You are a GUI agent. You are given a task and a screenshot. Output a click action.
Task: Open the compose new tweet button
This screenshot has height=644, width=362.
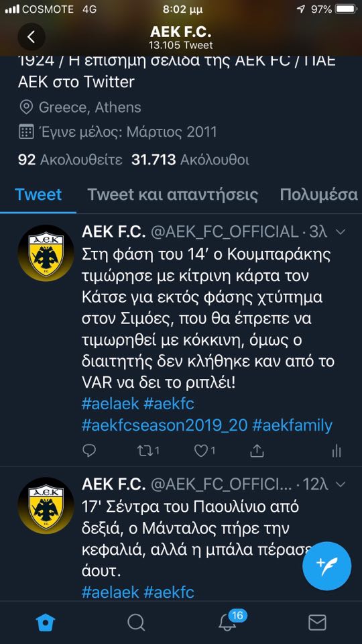click(326, 566)
